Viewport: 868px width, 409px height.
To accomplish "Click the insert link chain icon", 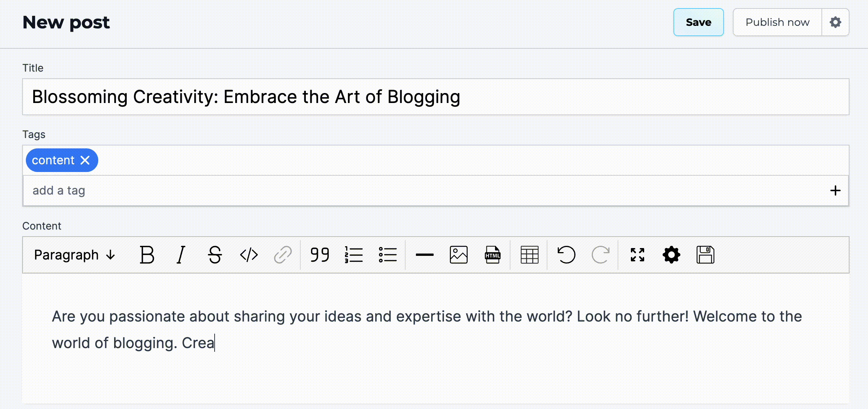I will (283, 255).
